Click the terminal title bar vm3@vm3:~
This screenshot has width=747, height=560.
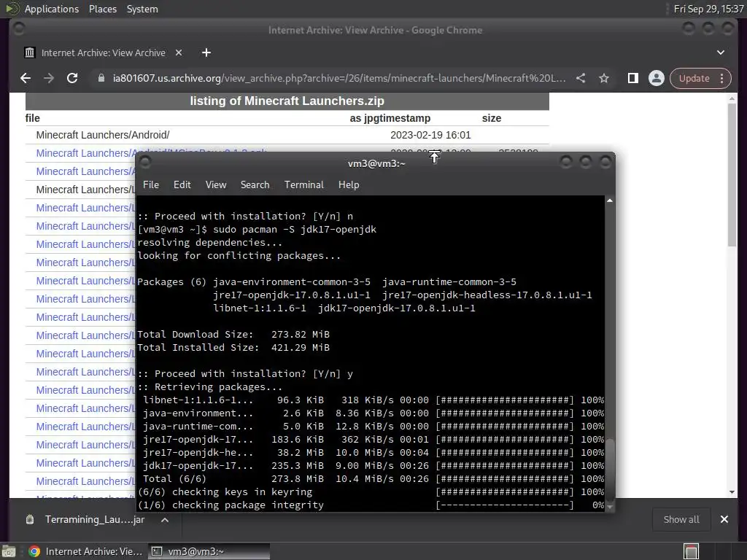click(376, 164)
